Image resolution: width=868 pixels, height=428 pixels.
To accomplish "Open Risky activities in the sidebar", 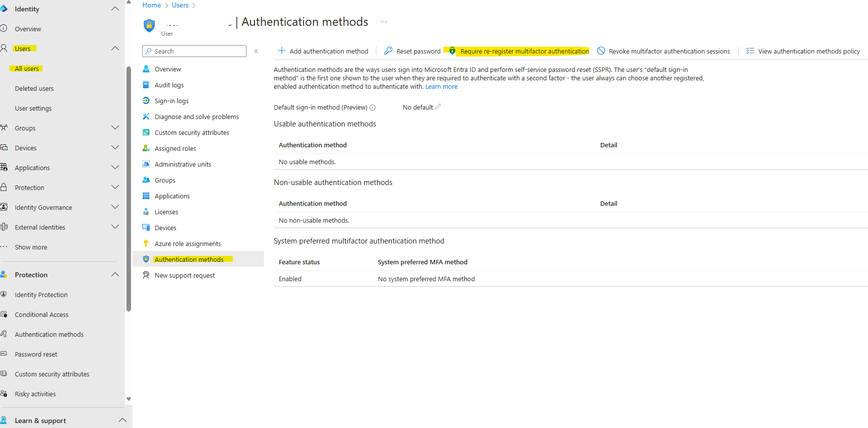I will tap(35, 394).
